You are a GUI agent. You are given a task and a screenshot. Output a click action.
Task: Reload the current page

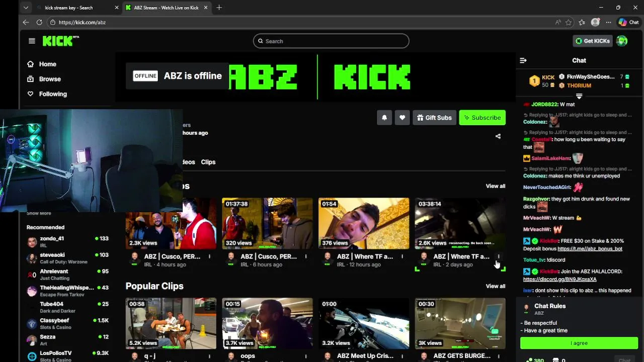(x=39, y=22)
